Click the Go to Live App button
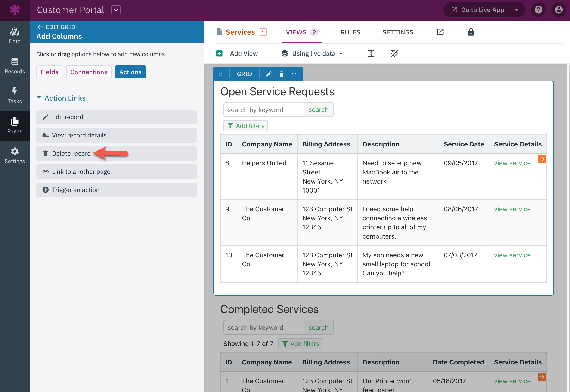This screenshot has width=570, height=392. [x=478, y=10]
